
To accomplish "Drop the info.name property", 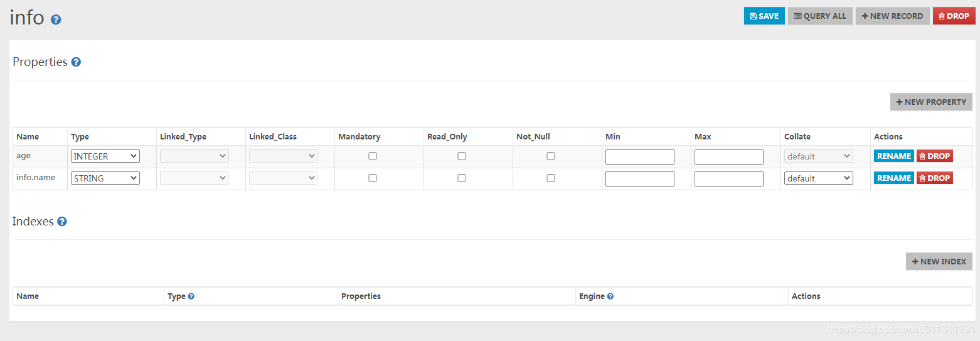I will tap(934, 178).
